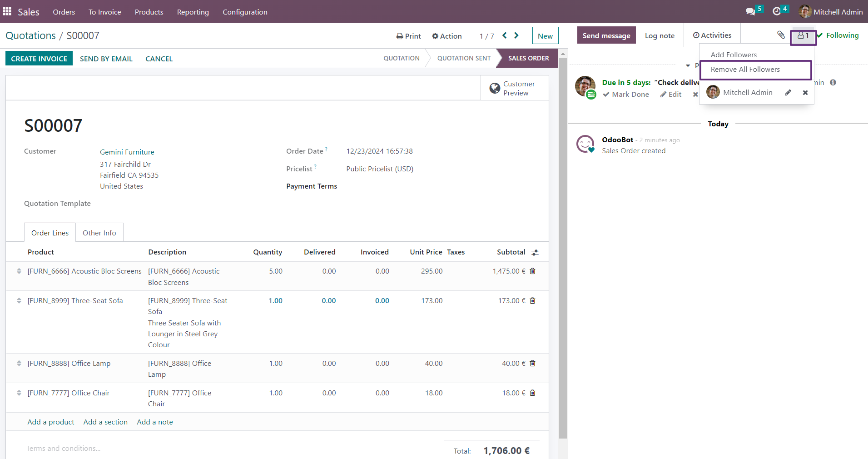Open the To Invoice menu
Viewport: 868px width, 459px height.
tap(105, 12)
